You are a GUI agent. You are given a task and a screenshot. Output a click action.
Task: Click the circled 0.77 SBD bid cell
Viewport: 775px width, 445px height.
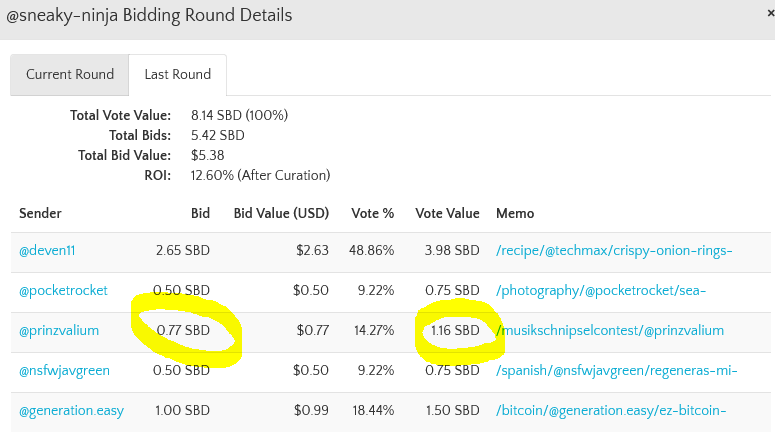pos(184,330)
